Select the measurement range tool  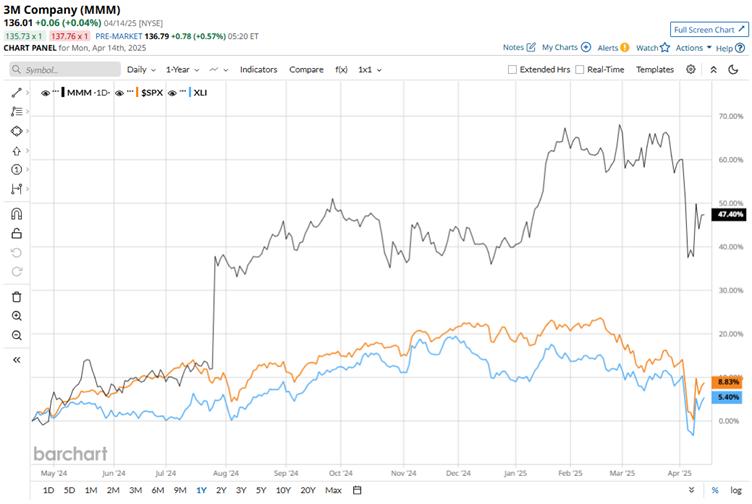pos(16,189)
